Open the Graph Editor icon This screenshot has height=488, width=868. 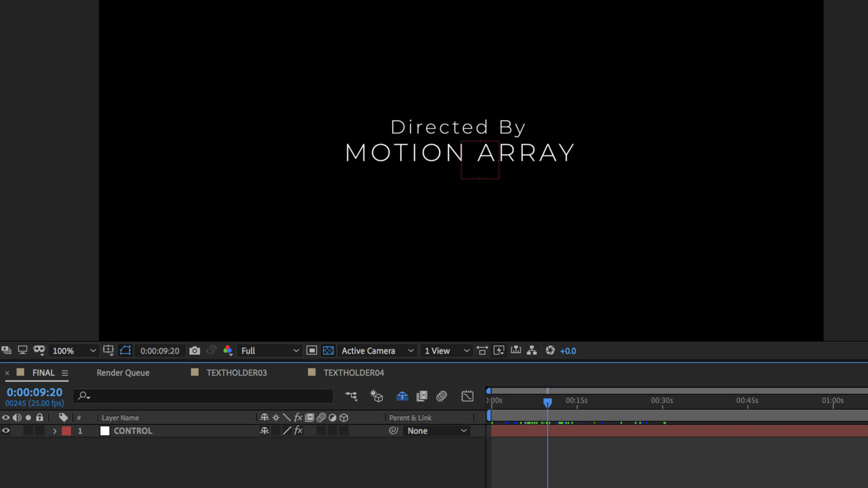tap(467, 396)
